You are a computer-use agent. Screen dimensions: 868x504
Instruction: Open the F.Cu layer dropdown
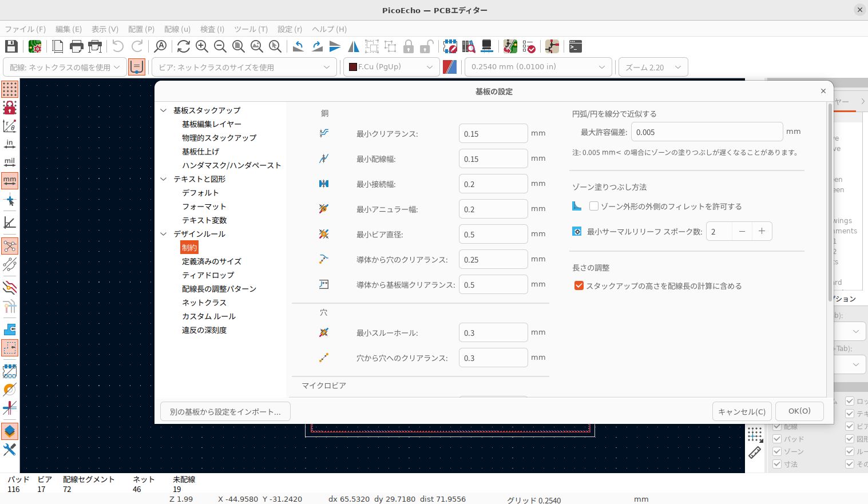click(x=391, y=67)
